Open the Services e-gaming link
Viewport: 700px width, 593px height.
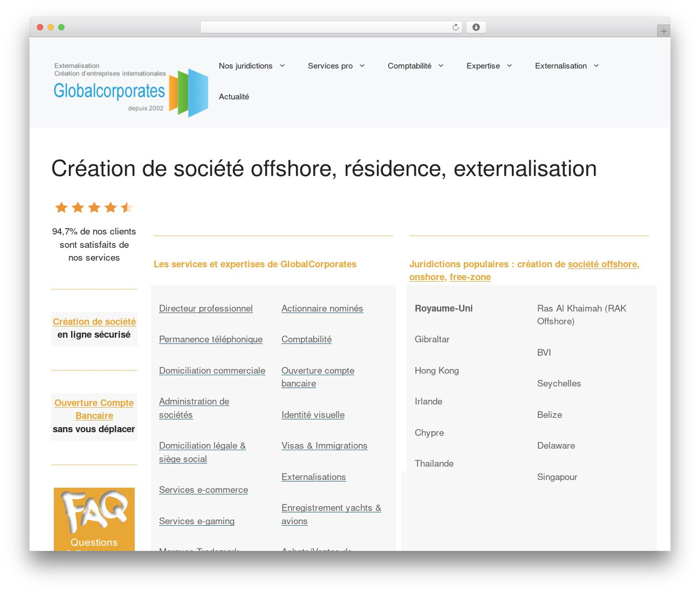[x=197, y=521]
